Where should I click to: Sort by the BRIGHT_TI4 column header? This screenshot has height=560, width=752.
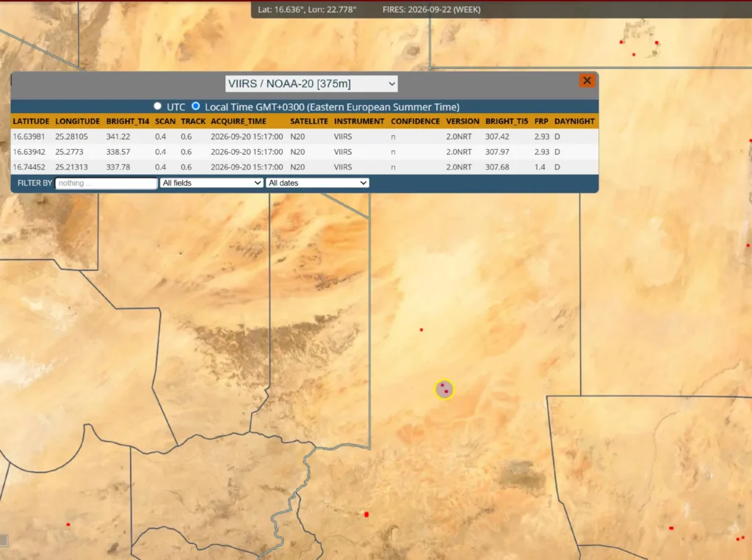tap(128, 121)
